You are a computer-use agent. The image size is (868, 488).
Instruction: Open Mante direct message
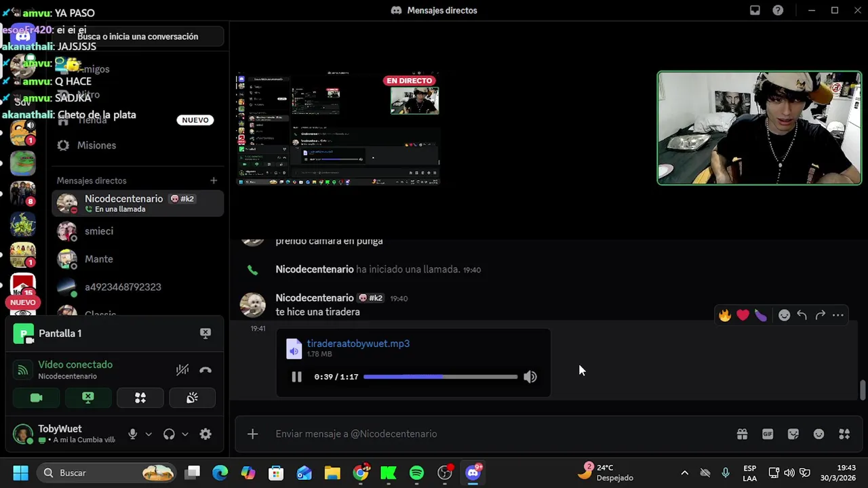click(138, 259)
